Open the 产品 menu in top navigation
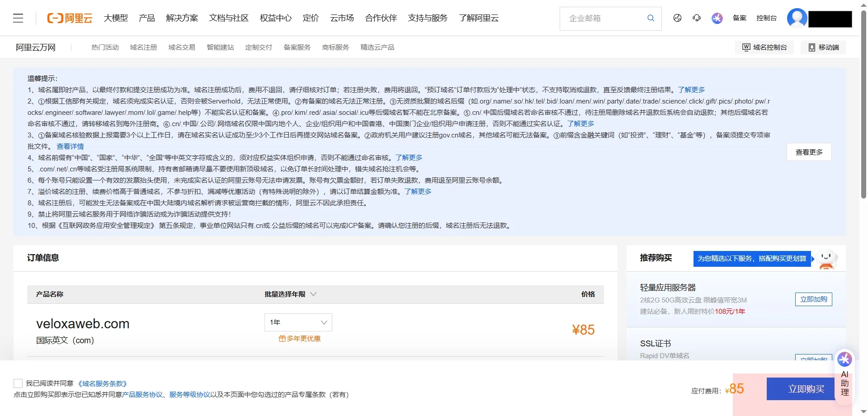Screen dimensions: 868x416 [x=146, y=18]
